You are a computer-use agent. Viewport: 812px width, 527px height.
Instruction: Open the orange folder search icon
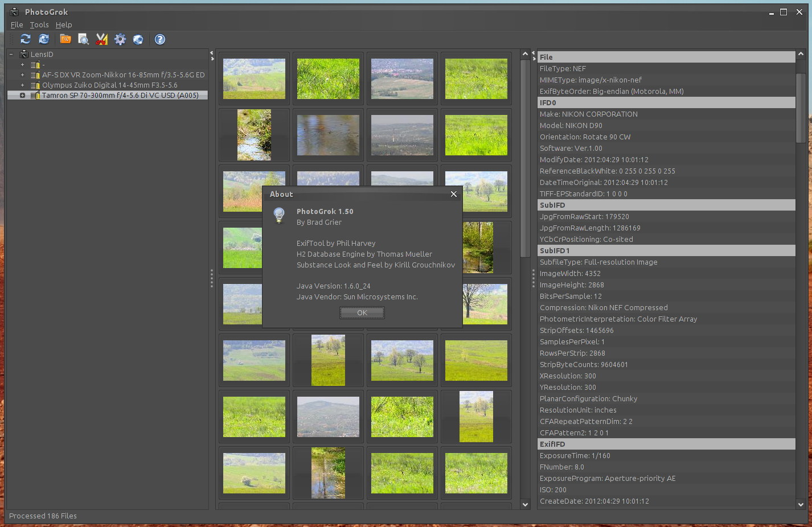click(65, 39)
